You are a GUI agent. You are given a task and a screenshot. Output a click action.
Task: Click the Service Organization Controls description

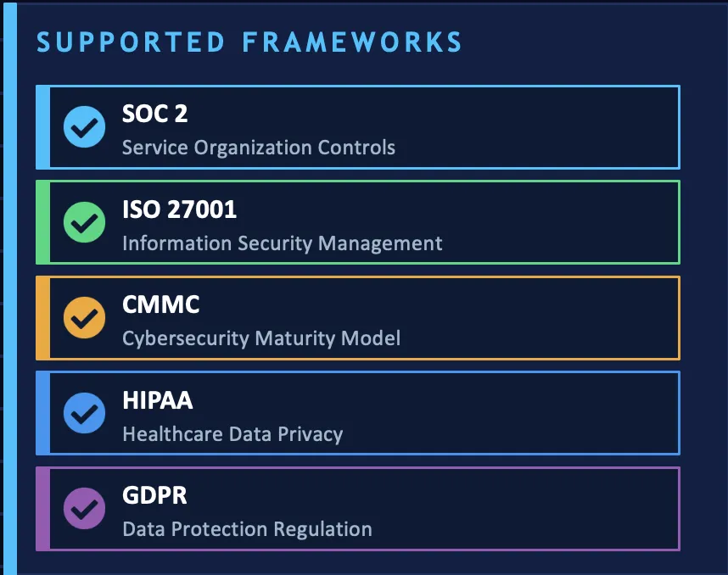pos(259,148)
